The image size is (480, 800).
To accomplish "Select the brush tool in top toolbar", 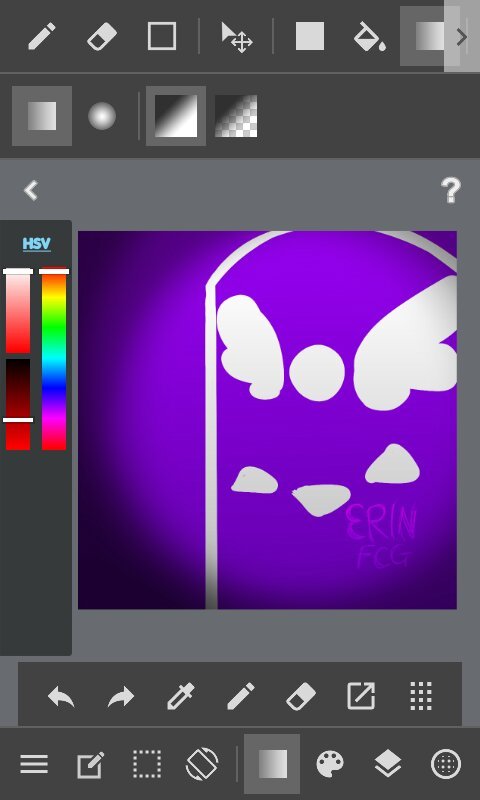I will tap(42, 36).
